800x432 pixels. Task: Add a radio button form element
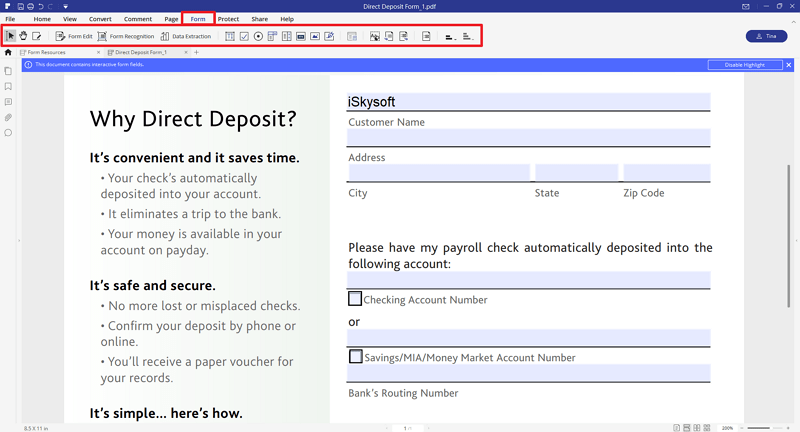pyautogui.click(x=258, y=36)
